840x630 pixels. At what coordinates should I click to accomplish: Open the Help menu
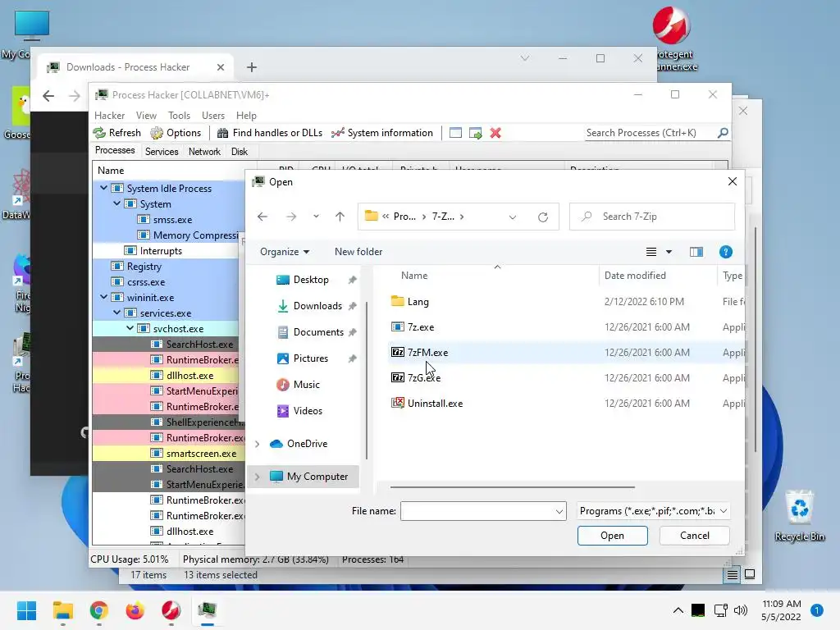(x=246, y=116)
